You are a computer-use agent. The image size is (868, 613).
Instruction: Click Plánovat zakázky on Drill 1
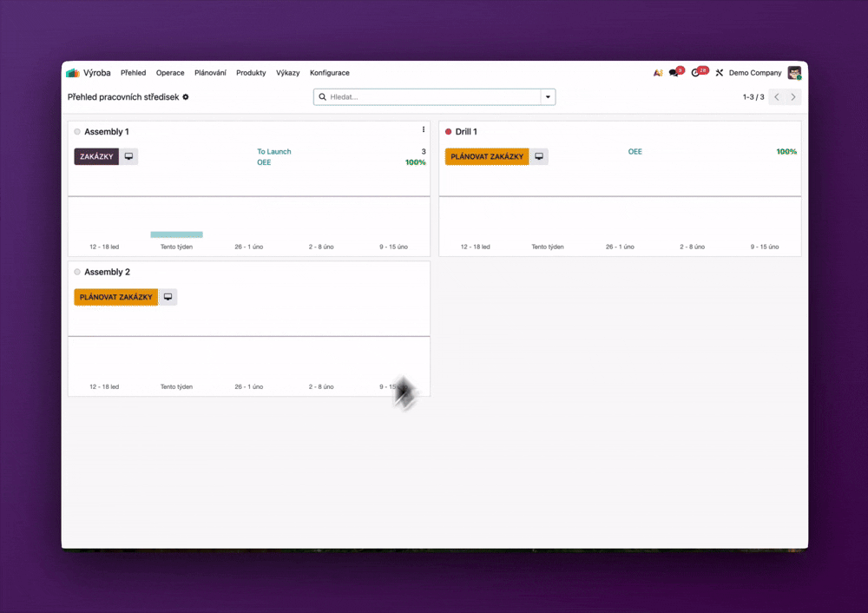click(x=487, y=156)
